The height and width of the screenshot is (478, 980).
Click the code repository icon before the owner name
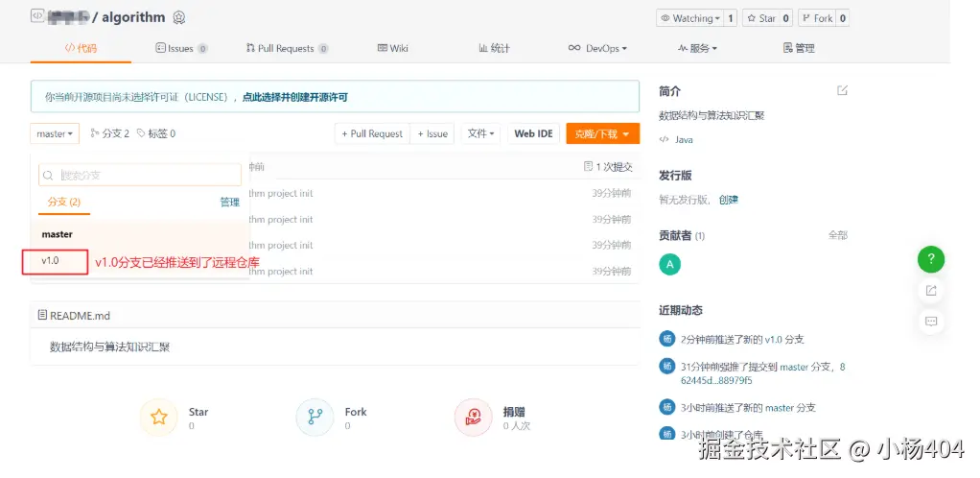tap(36, 16)
